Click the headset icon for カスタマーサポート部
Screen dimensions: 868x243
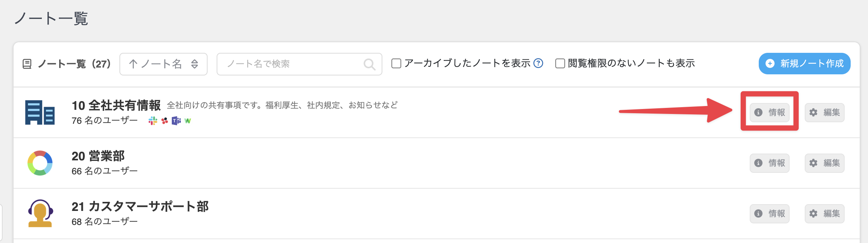pos(40,213)
